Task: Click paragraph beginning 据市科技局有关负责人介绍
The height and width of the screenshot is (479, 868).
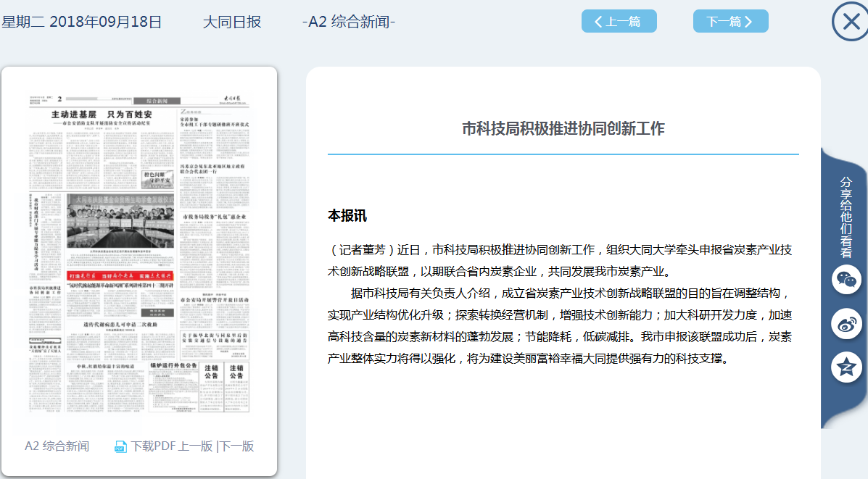Action: (560, 326)
